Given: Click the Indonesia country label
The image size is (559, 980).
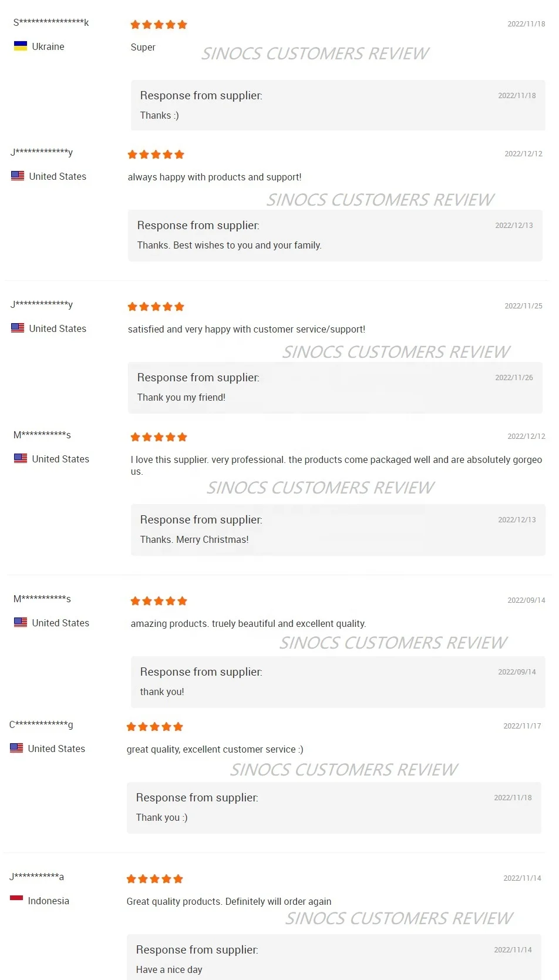Looking at the screenshot, I should coord(49,901).
